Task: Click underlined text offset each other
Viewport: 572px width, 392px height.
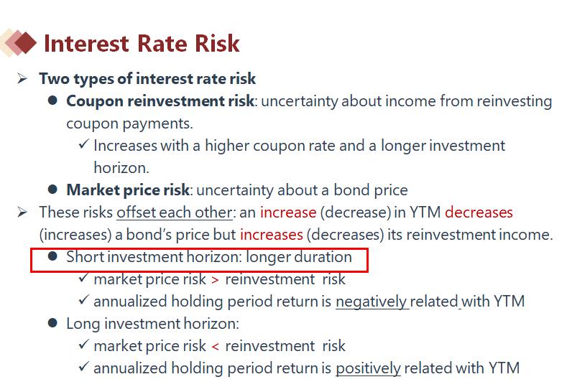Action: pyautogui.click(x=175, y=213)
